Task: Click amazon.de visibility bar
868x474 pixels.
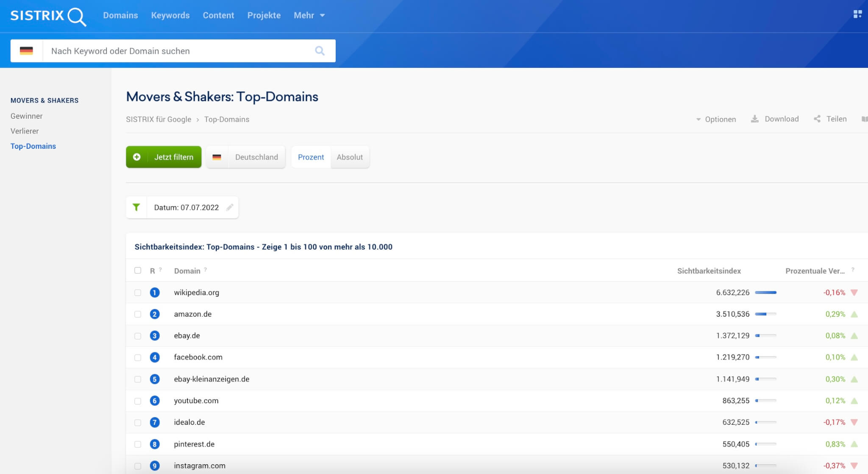Action: coord(765,314)
